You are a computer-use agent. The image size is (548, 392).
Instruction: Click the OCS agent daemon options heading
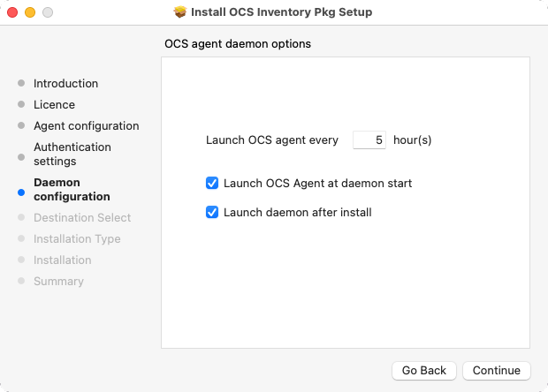(238, 44)
